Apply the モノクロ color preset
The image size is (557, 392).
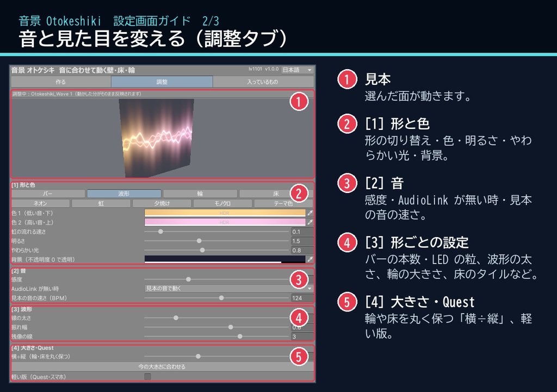point(222,203)
